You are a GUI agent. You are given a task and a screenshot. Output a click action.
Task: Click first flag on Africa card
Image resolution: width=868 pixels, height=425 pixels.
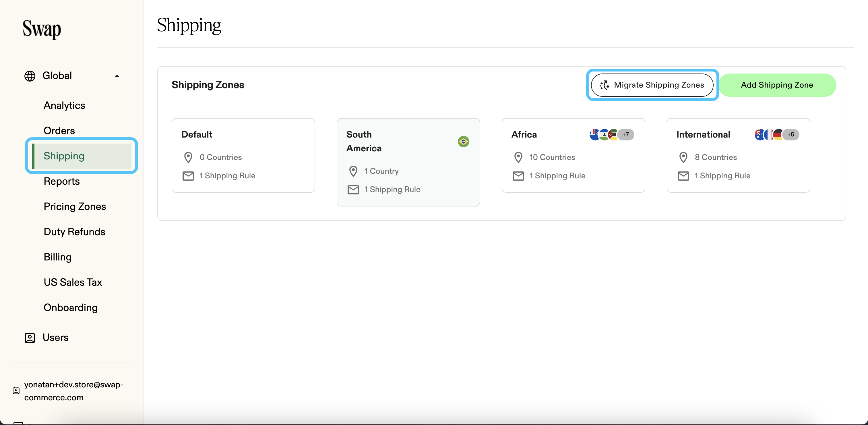(594, 134)
